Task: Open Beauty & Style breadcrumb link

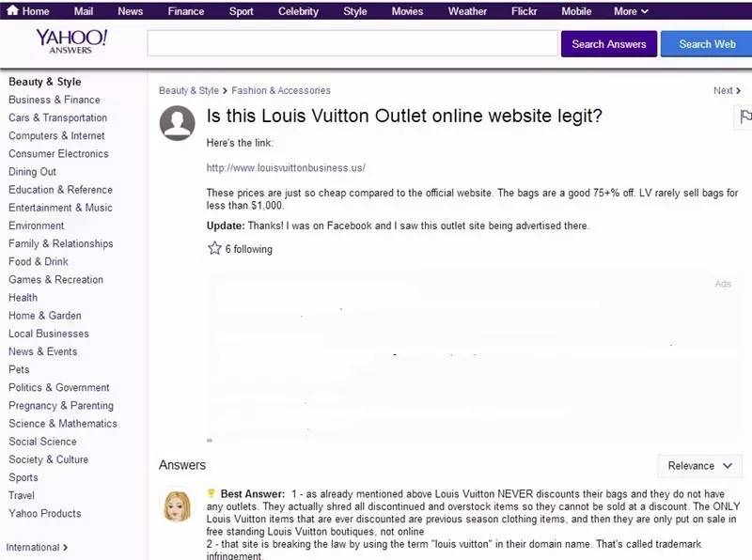Action: point(189,90)
